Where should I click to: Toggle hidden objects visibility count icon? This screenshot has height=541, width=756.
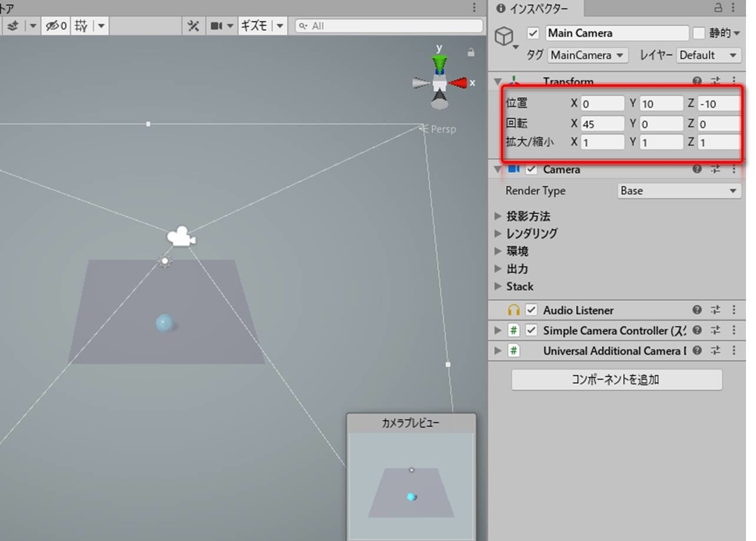click(x=55, y=26)
